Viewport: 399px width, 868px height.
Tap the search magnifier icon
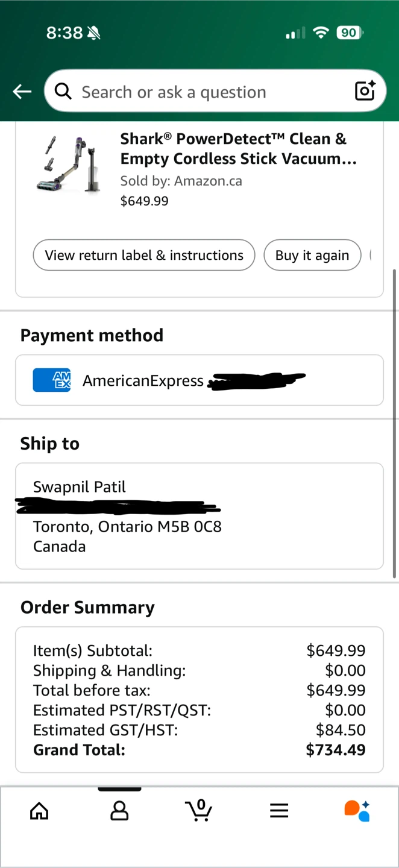pos(63,92)
